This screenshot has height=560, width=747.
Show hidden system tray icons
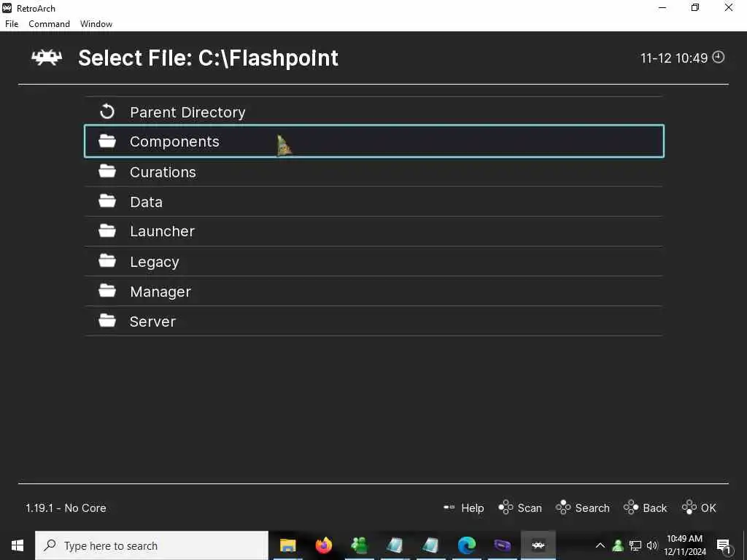(x=600, y=545)
